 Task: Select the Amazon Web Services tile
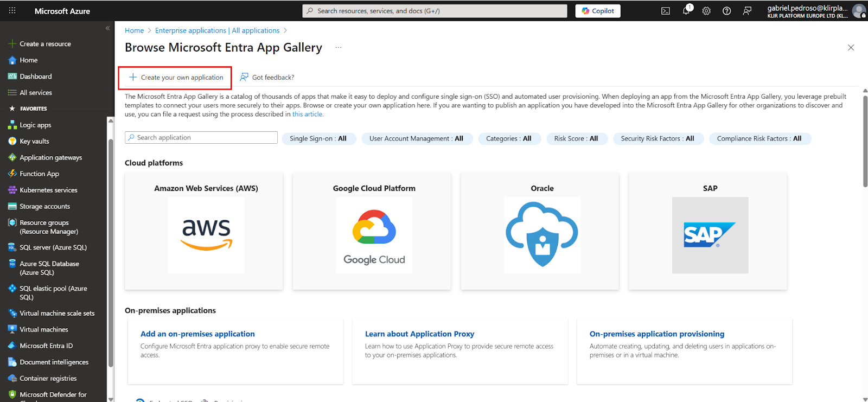point(206,231)
